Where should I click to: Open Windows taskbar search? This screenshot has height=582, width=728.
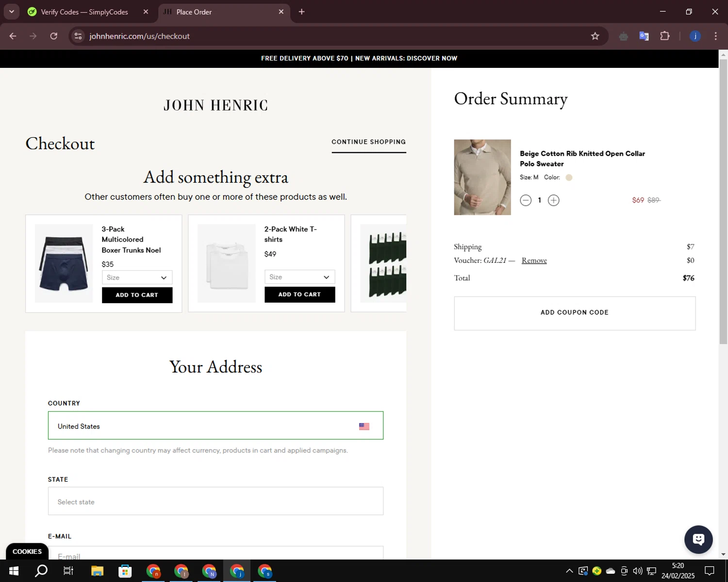click(41, 571)
